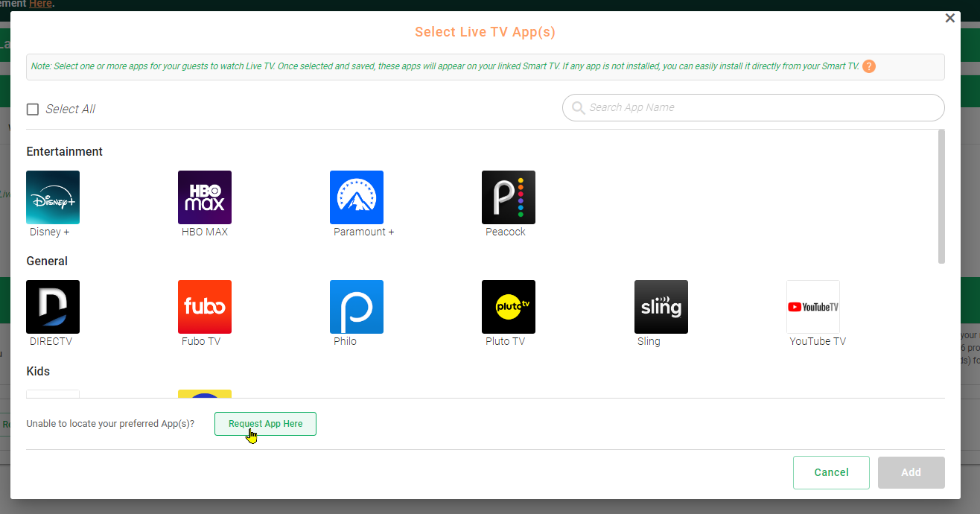Screen dimensions: 980x514
Task: Click the Select All label text
Action: click(70, 110)
